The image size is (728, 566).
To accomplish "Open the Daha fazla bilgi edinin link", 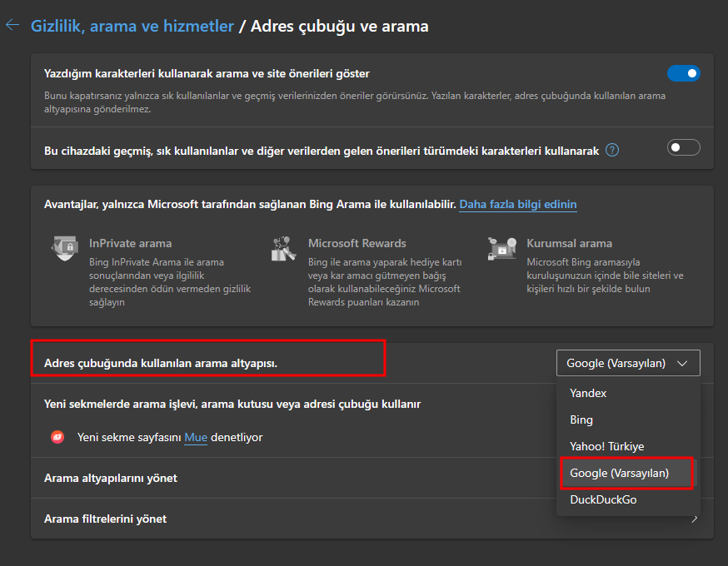I will click(x=517, y=205).
